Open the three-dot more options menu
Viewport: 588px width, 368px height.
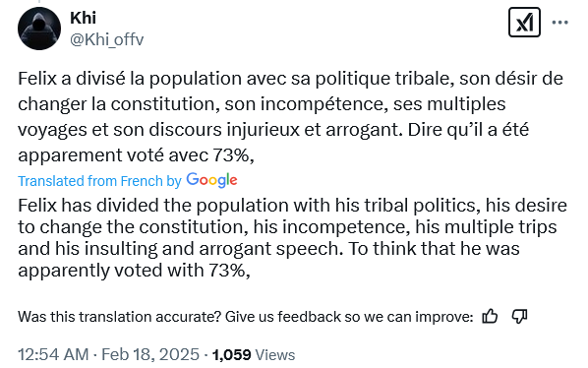(559, 23)
